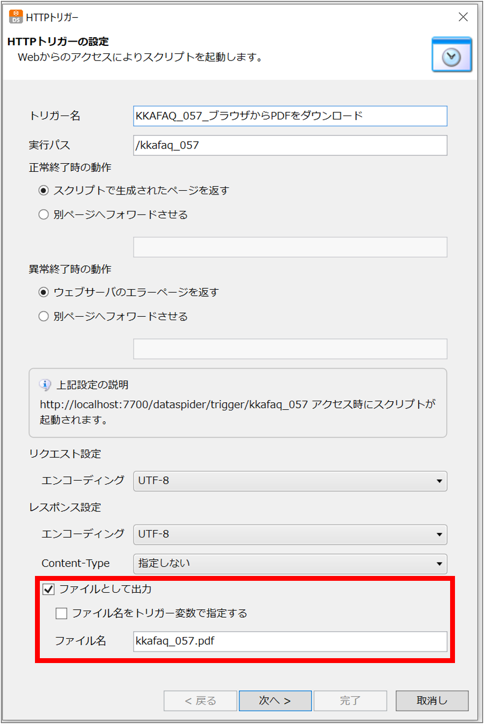This screenshot has height=724, width=484.
Task: Click the clock trigger icon in the header
Action: click(x=452, y=54)
